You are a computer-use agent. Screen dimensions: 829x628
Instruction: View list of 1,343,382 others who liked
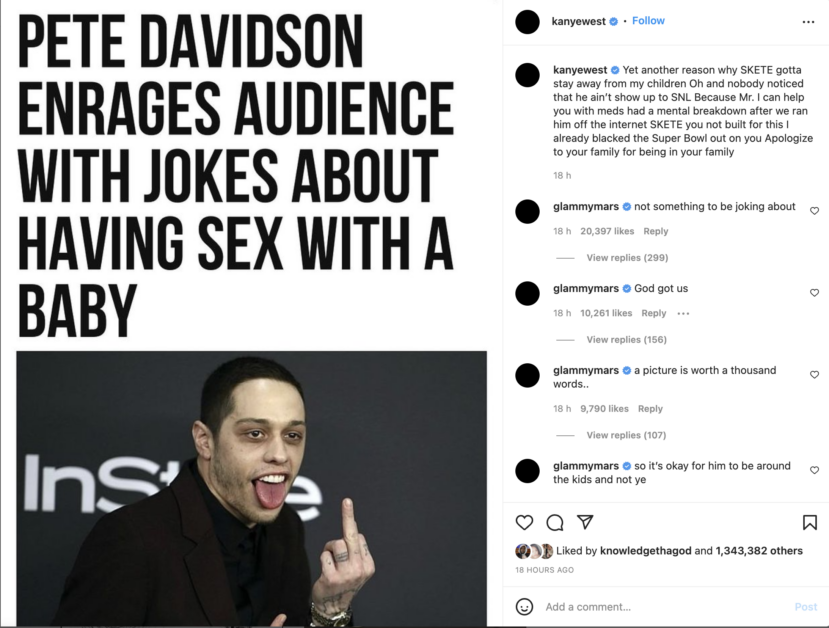click(x=759, y=550)
